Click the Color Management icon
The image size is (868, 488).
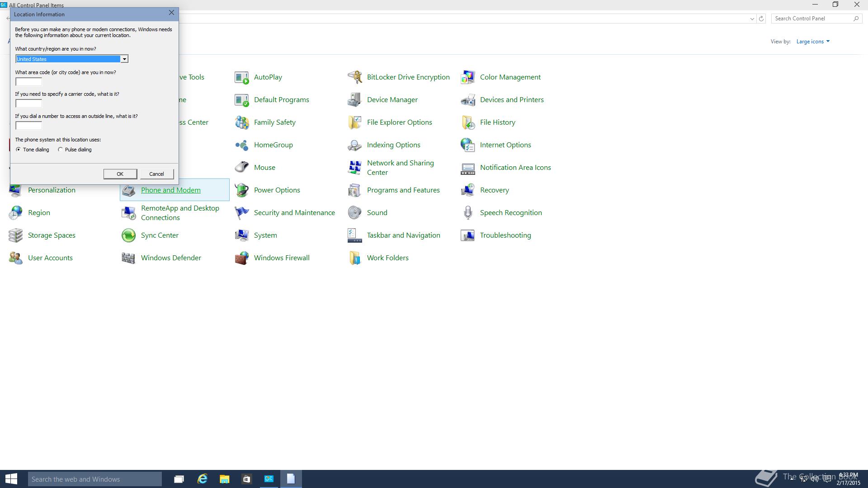(x=468, y=77)
